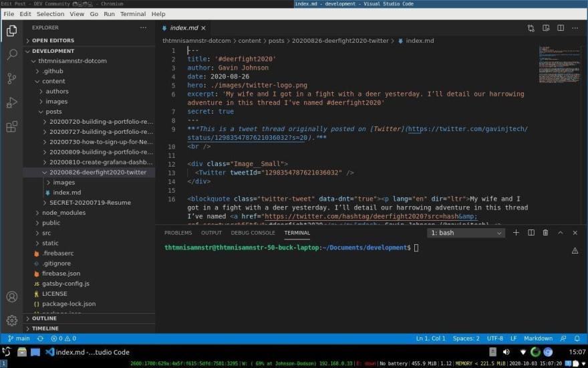Image resolution: width=588 pixels, height=368 pixels.
Task: Open gatsby-config.js in the explorer
Action: point(65,284)
